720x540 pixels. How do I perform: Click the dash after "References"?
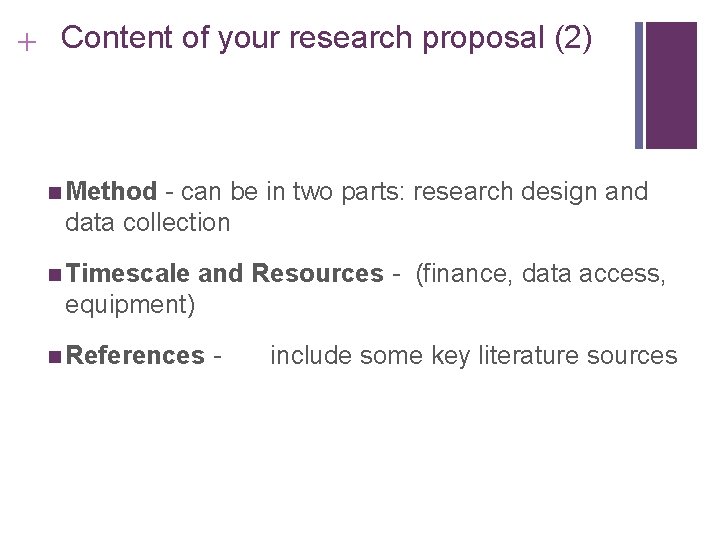(218, 356)
